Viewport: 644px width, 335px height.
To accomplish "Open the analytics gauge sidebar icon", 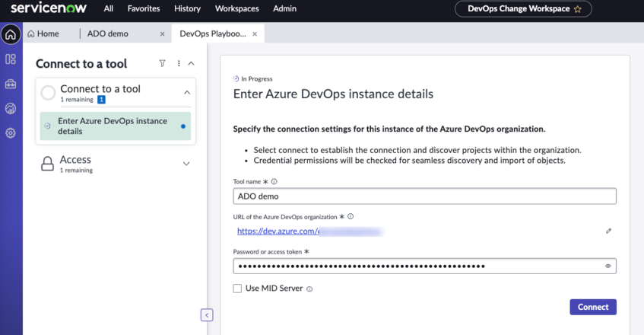I will coord(11,109).
